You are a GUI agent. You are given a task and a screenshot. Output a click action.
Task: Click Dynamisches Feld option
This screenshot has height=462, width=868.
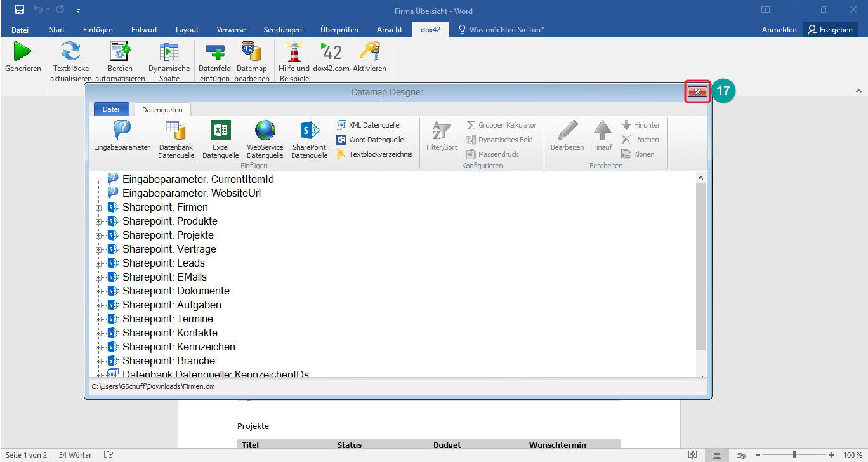tap(499, 140)
